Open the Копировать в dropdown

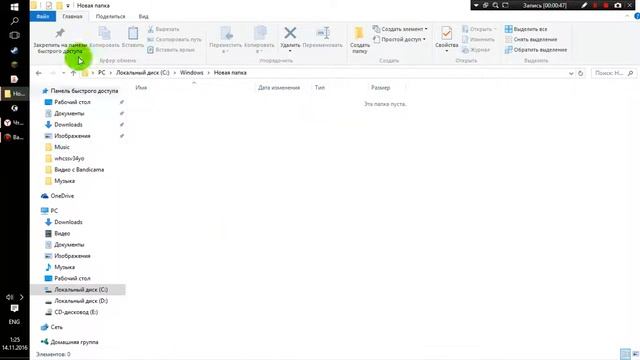[259, 40]
